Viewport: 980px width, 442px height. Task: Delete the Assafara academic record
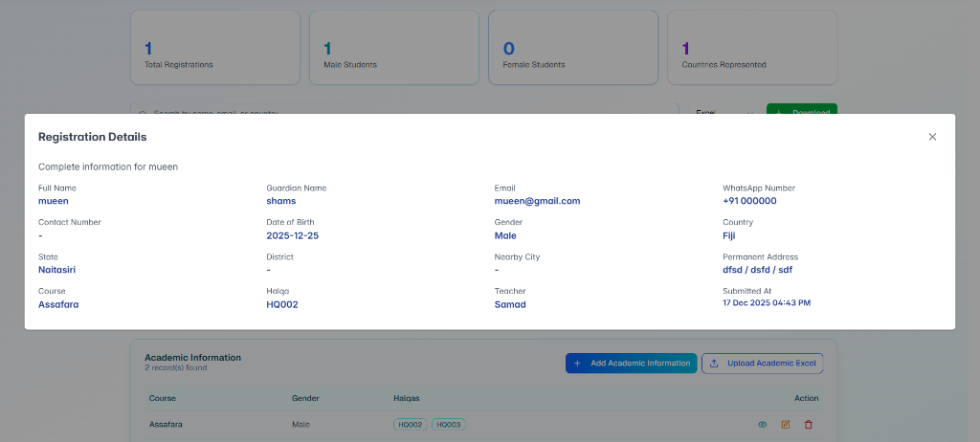tap(809, 424)
